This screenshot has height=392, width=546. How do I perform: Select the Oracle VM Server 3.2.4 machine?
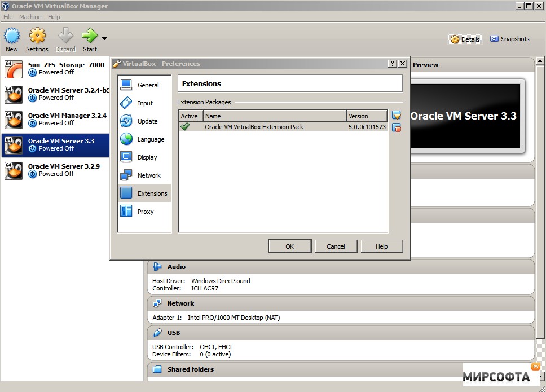pos(56,94)
